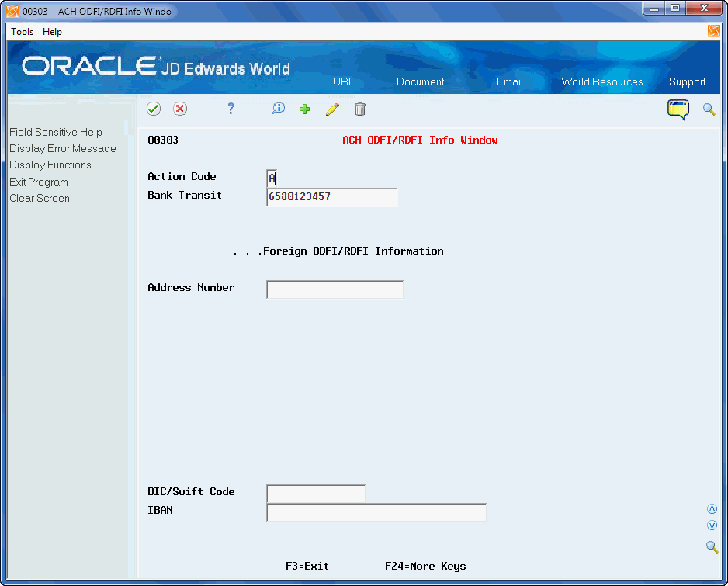
Task: Open the Document link in banner
Action: coord(420,81)
